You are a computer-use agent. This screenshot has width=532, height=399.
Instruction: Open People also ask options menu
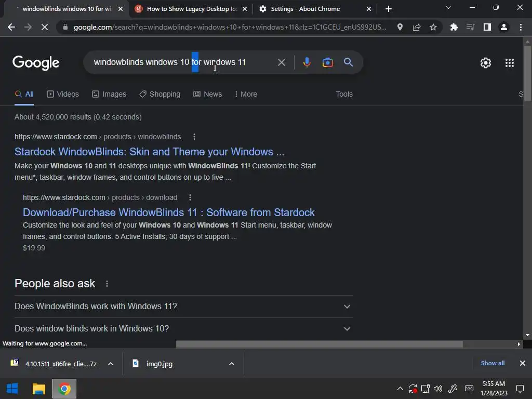107,284
